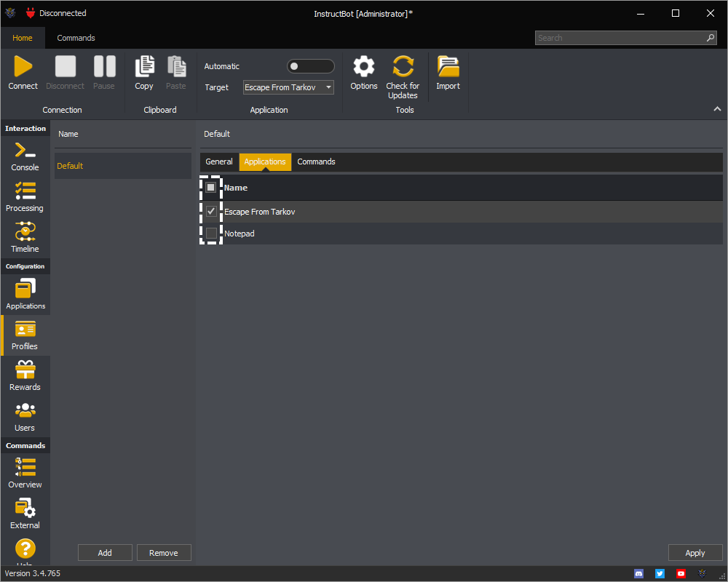
Task: Open the General profile tab
Action: [x=219, y=162]
